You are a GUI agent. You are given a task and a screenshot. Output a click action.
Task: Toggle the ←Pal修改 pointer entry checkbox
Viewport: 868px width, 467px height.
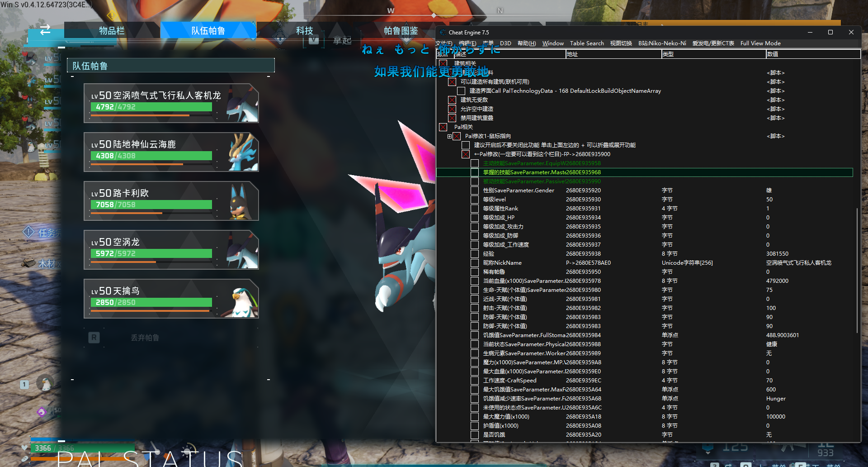pyautogui.click(x=466, y=154)
